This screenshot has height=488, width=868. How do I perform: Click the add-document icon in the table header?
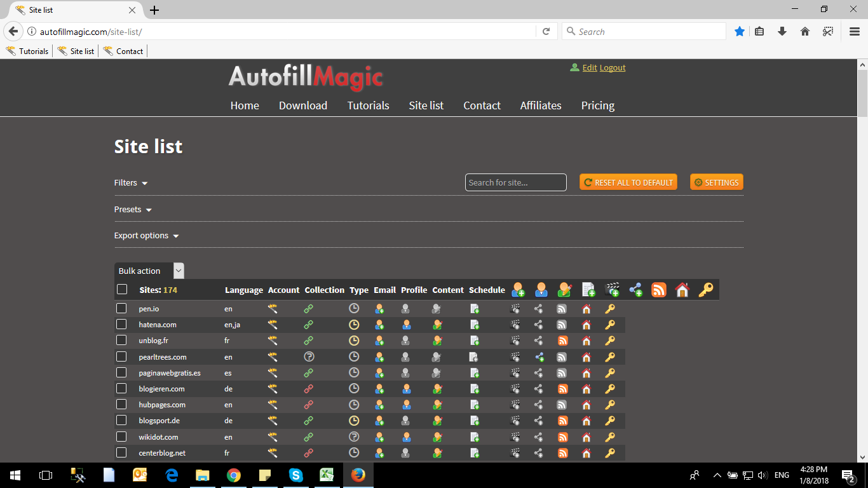pyautogui.click(x=588, y=290)
